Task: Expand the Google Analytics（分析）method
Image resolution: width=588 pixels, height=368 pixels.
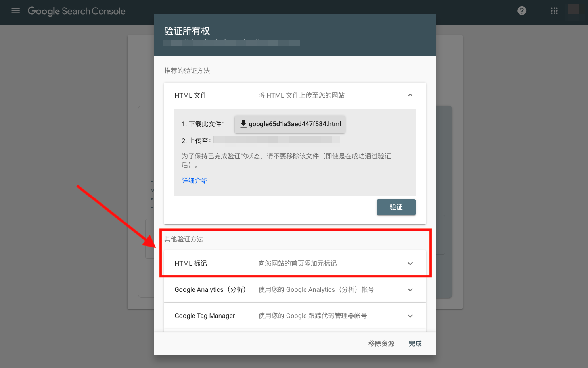Action: click(410, 290)
